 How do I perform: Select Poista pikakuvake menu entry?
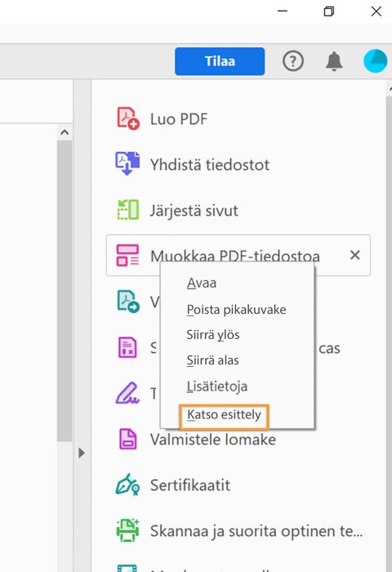coord(236,310)
